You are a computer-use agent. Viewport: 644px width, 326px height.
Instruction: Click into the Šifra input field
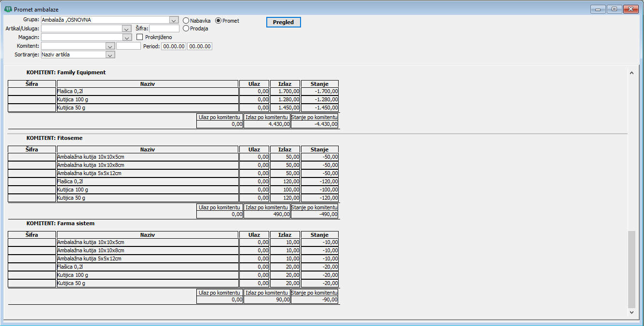coord(164,29)
